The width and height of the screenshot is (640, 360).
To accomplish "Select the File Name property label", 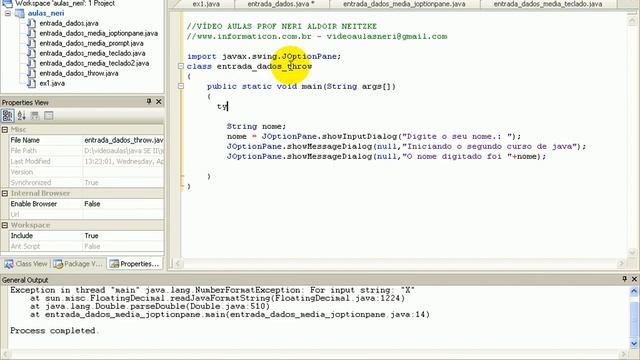I will tap(25, 140).
